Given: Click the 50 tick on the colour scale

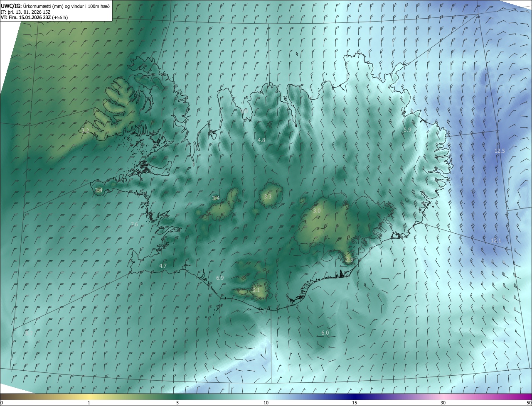Looking at the screenshot, I should 529,403.
